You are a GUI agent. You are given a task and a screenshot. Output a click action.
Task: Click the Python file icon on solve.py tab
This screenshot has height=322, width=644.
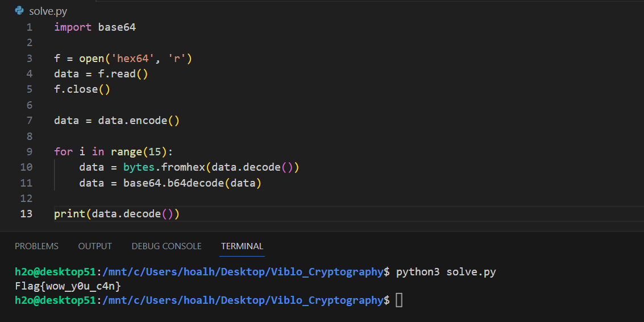[19, 10]
